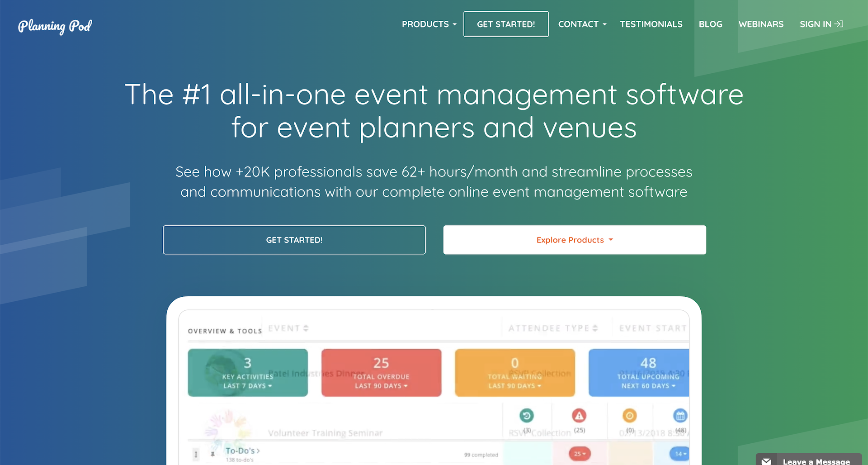
Task: Click the 'OVERVIEW & TOOLS' heading
Action: [x=225, y=331]
